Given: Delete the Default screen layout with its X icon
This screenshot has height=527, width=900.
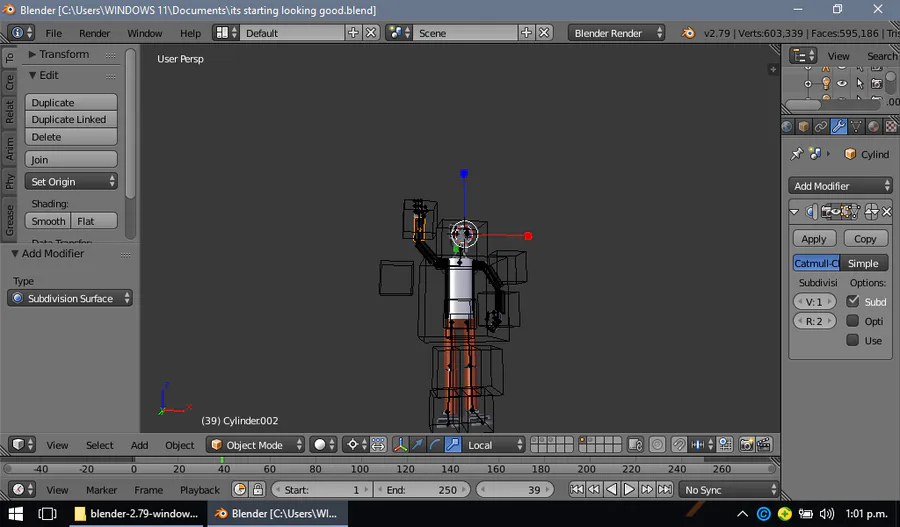Looking at the screenshot, I should point(371,33).
